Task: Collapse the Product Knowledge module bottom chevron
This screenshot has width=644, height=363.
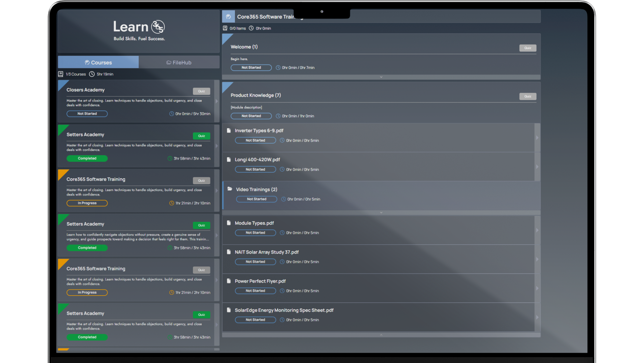Action: (381, 335)
